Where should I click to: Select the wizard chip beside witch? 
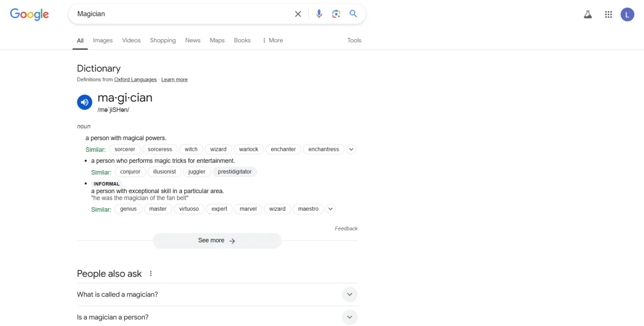click(218, 149)
